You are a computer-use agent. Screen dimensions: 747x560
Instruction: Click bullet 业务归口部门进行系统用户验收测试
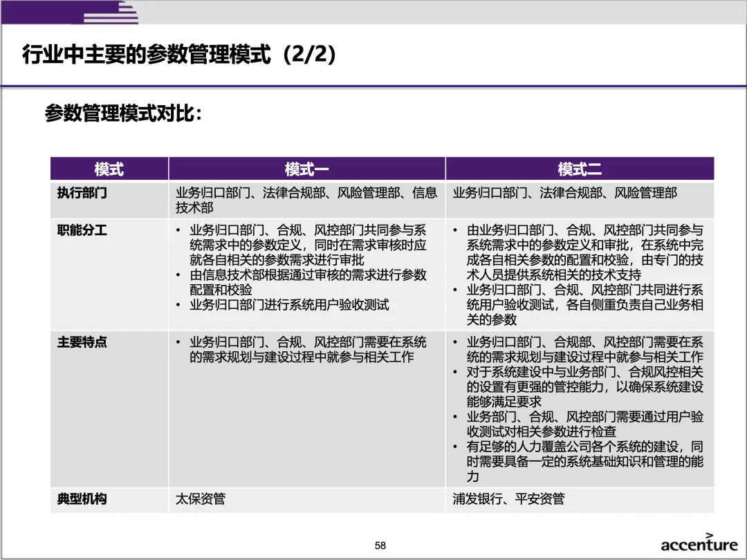pos(282,305)
